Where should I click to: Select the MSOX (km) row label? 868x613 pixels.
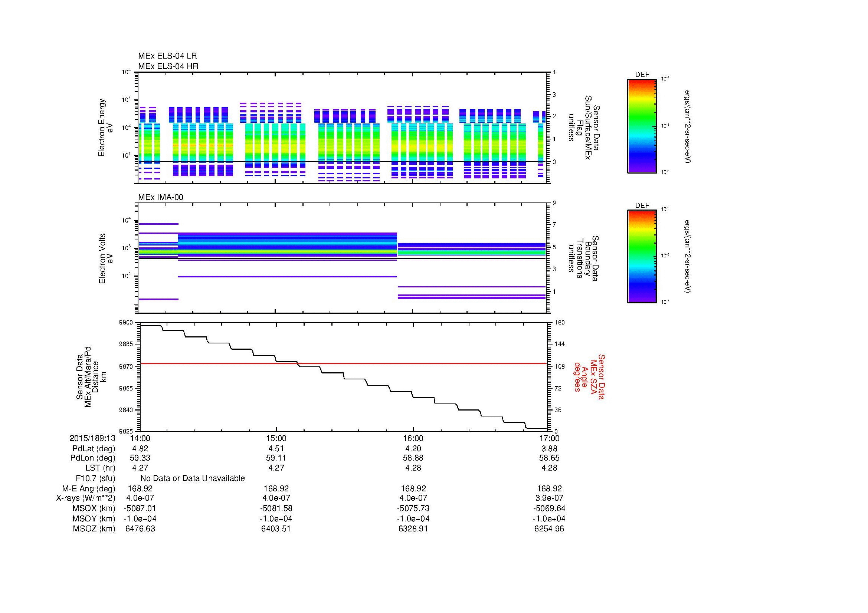coord(94,508)
